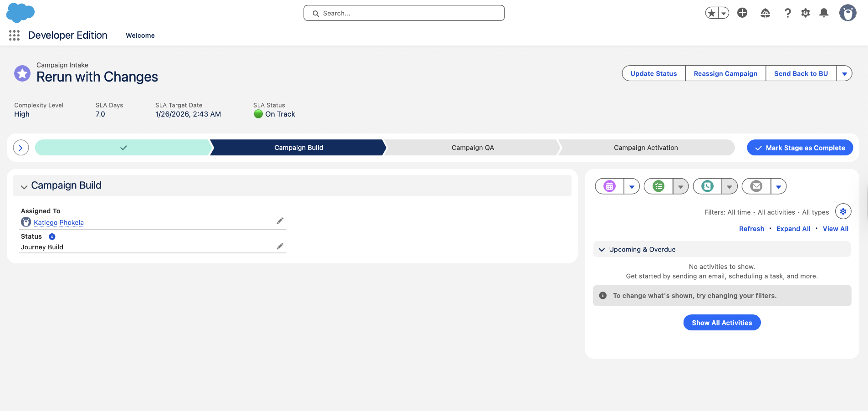Select the Campaign Build path stage
868x411 pixels.
tap(299, 148)
